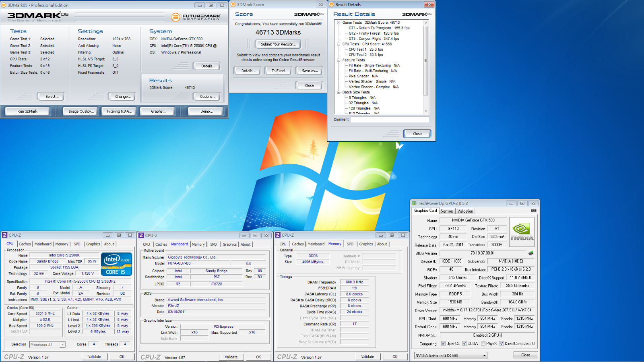This screenshot has width=644, height=362.
Task: Click OK in the CPU-Z Memory-tab window
Action: tap(395, 356)
